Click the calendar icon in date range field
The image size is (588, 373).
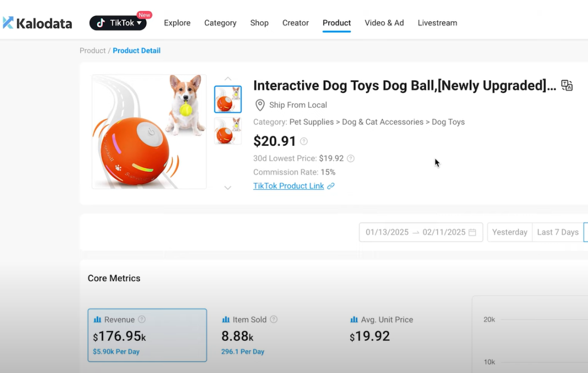point(472,232)
